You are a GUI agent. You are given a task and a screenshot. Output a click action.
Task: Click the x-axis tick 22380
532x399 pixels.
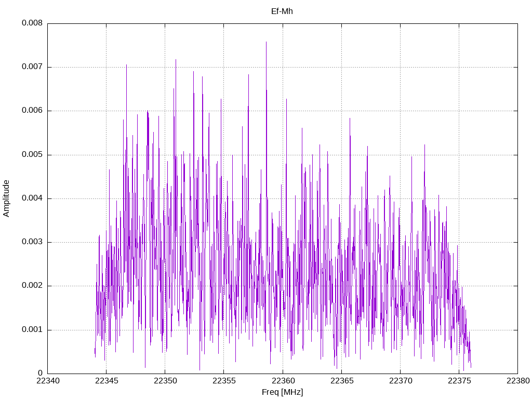coord(518,381)
